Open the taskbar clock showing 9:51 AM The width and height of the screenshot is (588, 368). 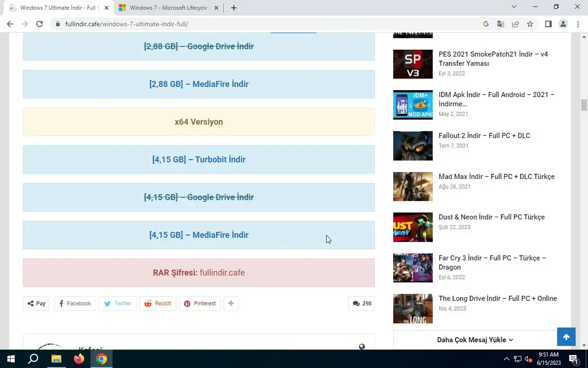click(549, 359)
